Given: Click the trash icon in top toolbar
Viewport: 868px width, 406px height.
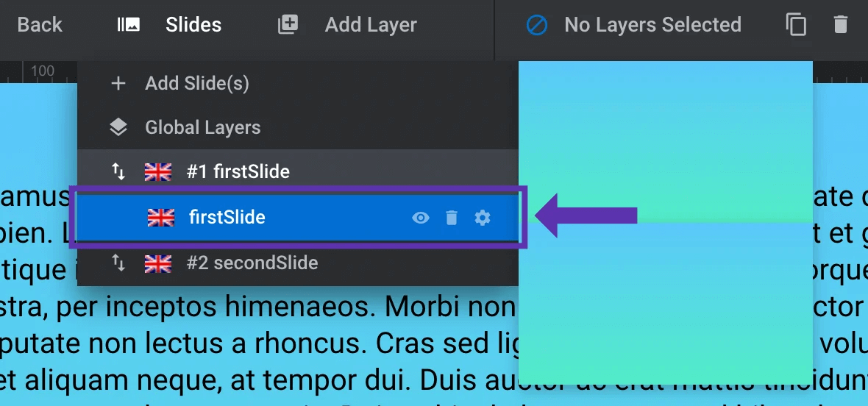Looking at the screenshot, I should click(x=840, y=25).
